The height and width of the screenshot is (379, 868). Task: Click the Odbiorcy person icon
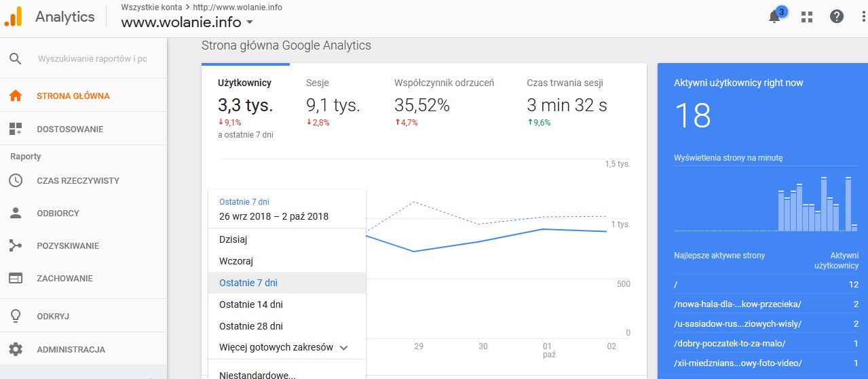pos(16,213)
